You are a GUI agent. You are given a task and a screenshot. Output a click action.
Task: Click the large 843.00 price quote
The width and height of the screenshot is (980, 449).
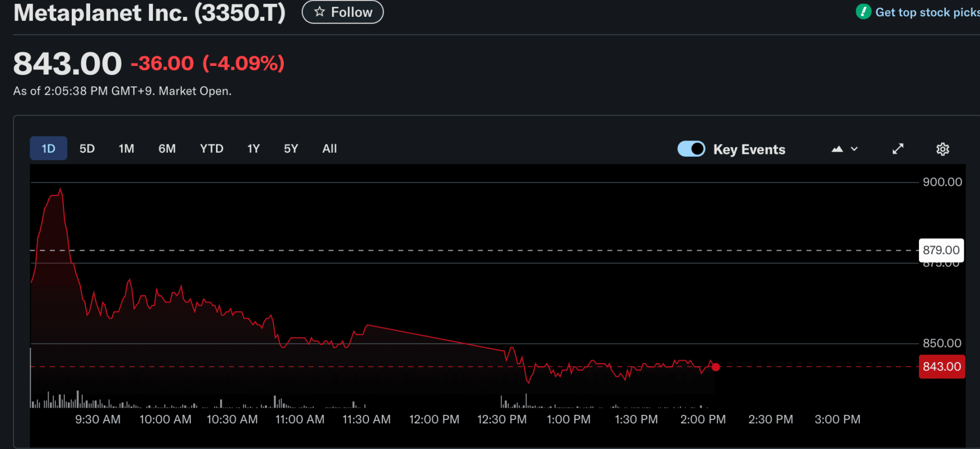67,63
